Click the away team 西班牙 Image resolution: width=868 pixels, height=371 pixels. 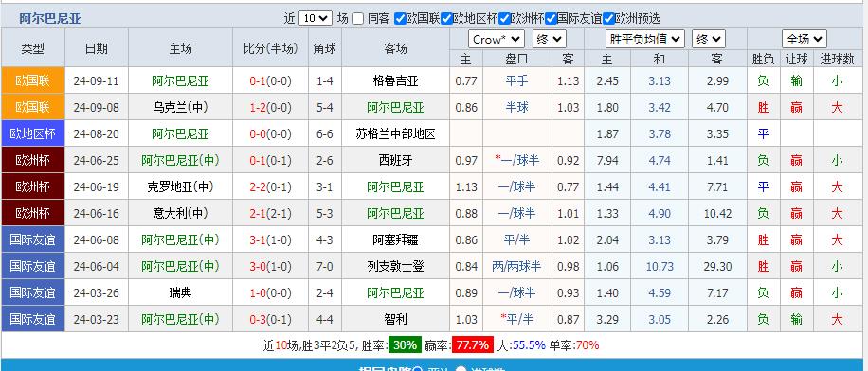pyautogui.click(x=396, y=161)
